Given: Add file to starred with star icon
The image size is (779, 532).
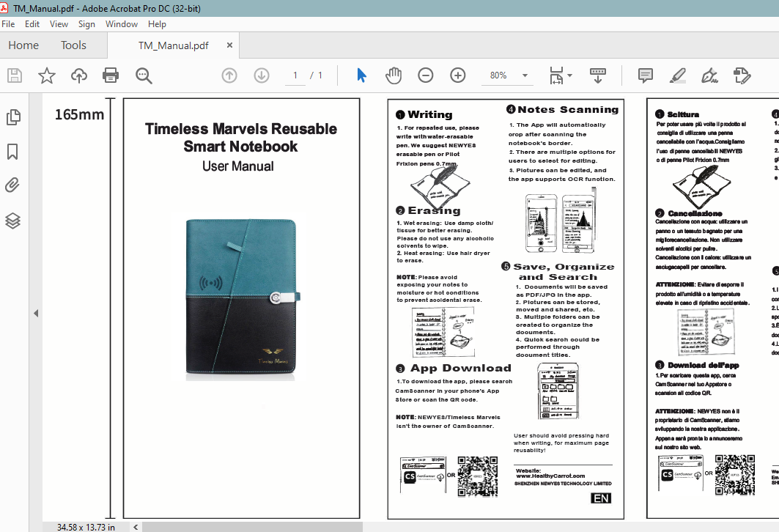Looking at the screenshot, I should [x=47, y=75].
